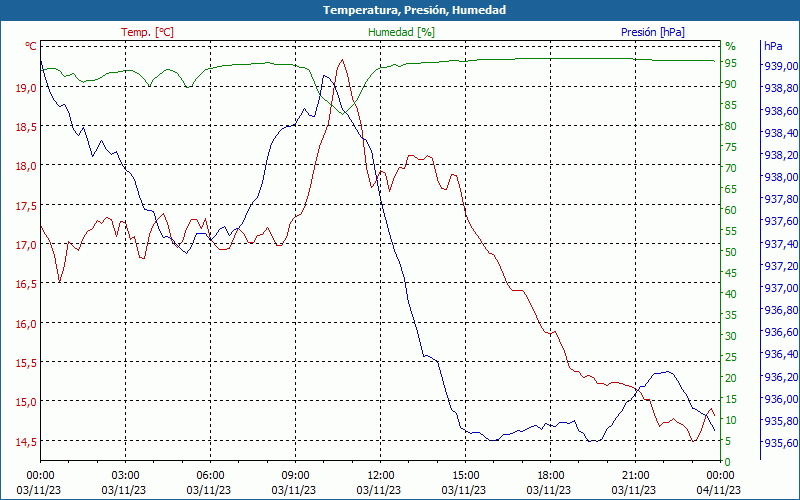
Task: Click the 938,00 pressure axis value
Action: [781, 177]
